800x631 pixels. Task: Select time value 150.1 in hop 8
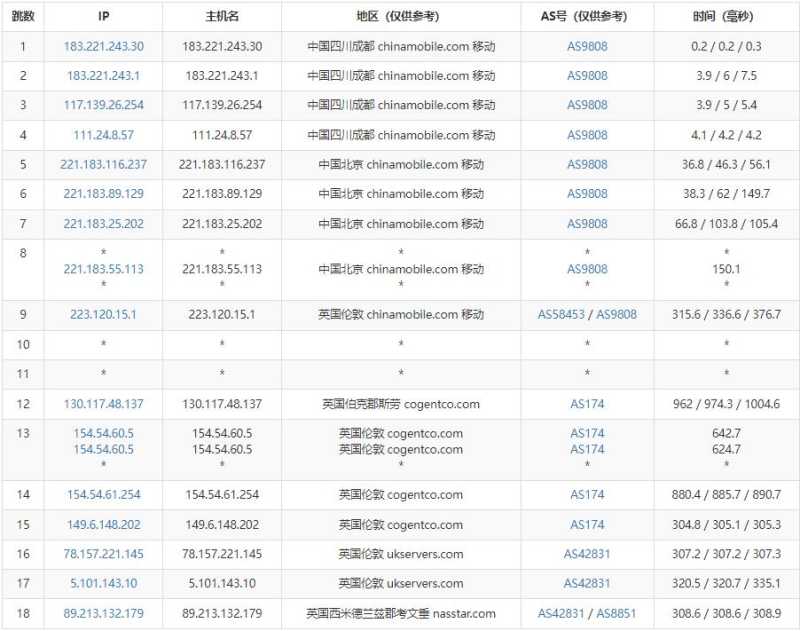coord(726,269)
